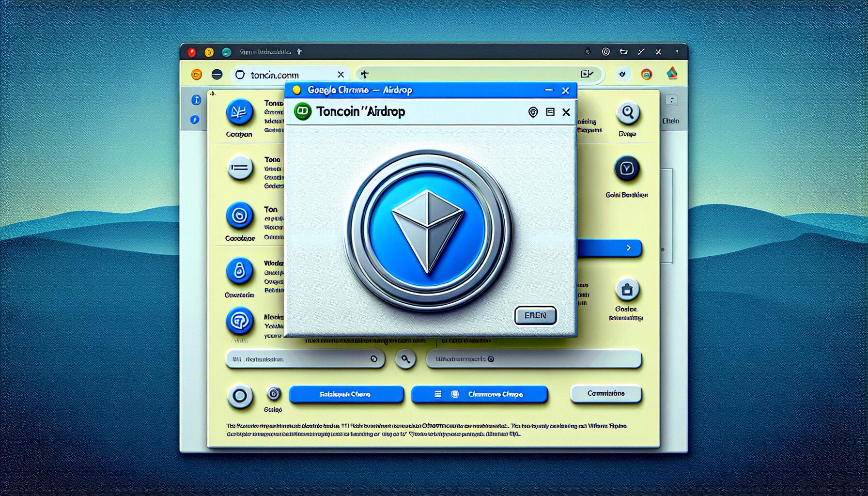
Task: Click the yellow window control dot
Action: (x=209, y=52)
